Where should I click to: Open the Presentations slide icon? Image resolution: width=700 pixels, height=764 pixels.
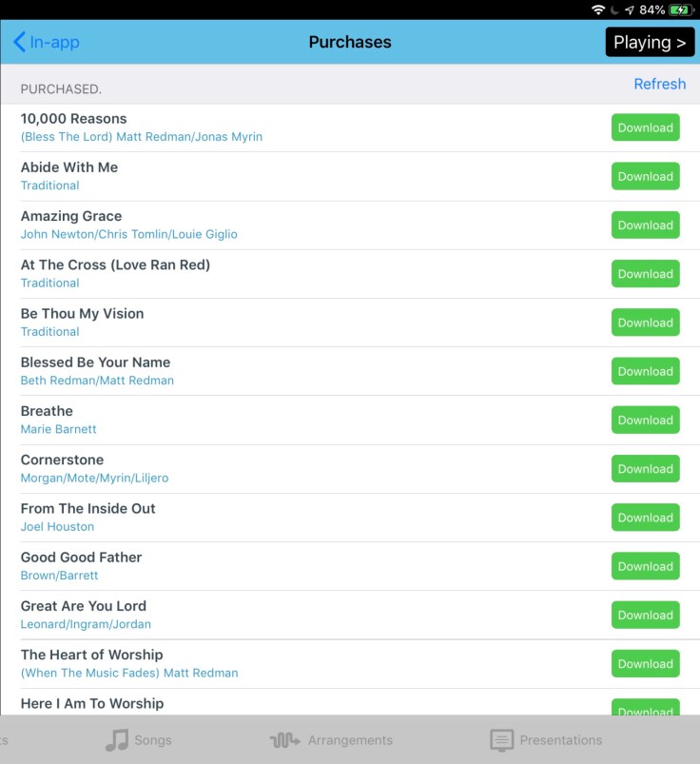[502, 740]
